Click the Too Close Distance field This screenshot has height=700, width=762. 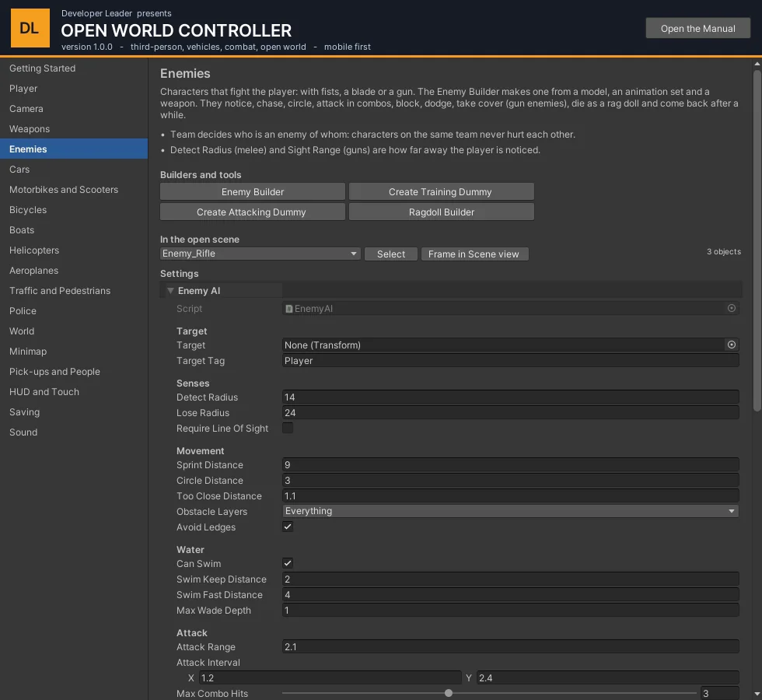[x=510, y=496]
